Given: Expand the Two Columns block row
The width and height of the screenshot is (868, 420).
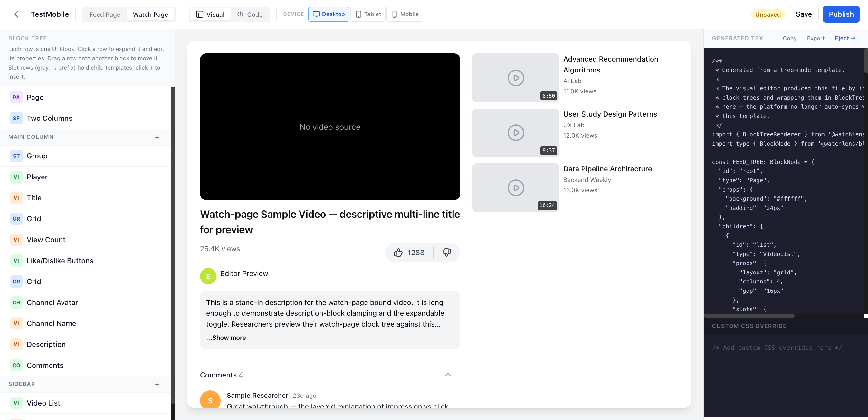Looking at the screenshot, I should tap(86, 118).
